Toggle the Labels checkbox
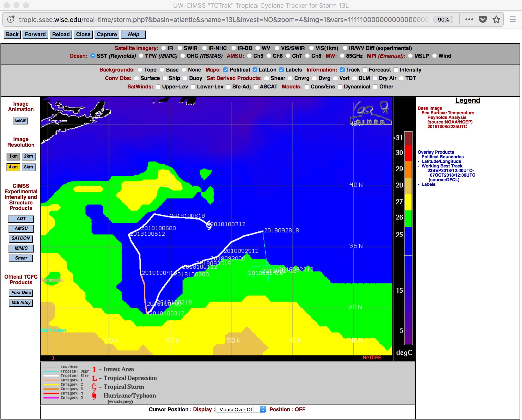Viewport: 522px width, 420px height. pos(281,70)
